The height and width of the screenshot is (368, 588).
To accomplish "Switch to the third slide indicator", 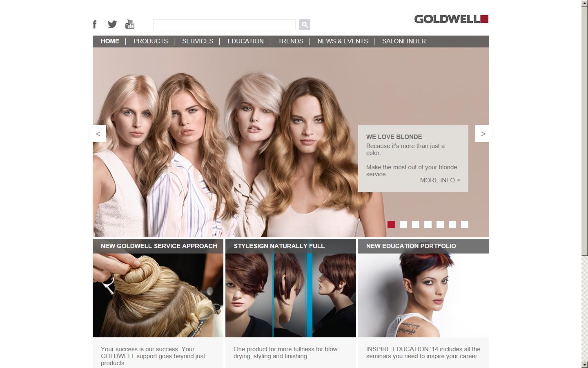I will pos(416,224).
